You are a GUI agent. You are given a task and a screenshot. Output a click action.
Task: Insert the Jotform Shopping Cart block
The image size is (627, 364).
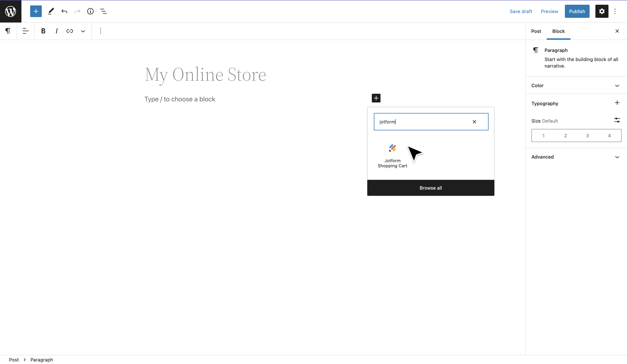392,155
